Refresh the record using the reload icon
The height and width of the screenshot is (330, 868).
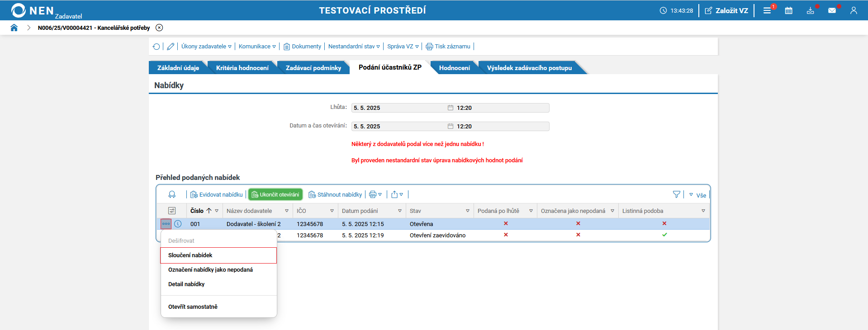tap(157, 47)
